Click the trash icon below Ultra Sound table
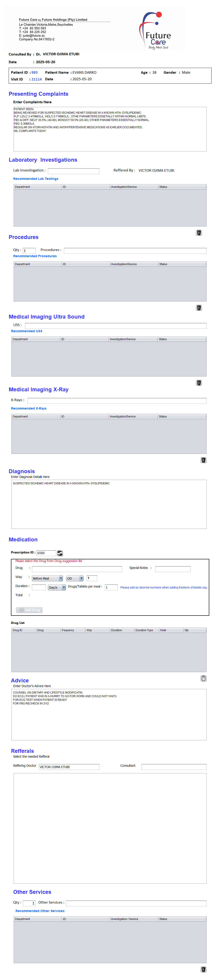This screenshot has height=980, width=212. click(199, 383)
